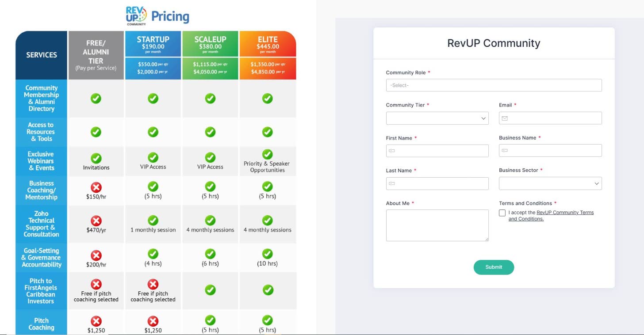Click green checkmark above (10 hrs)
Viewport: 644px width, 335px height.
[x=267, y=254]
